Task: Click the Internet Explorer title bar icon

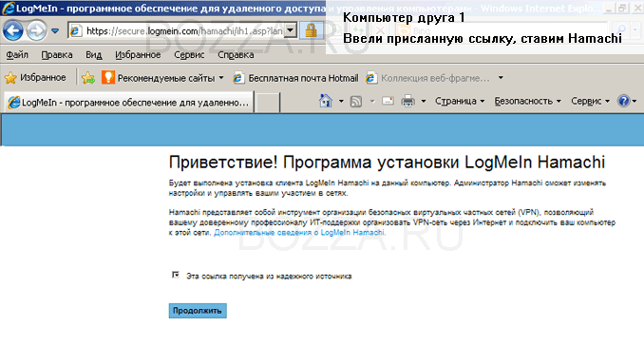Action: [x=9, y=9]
